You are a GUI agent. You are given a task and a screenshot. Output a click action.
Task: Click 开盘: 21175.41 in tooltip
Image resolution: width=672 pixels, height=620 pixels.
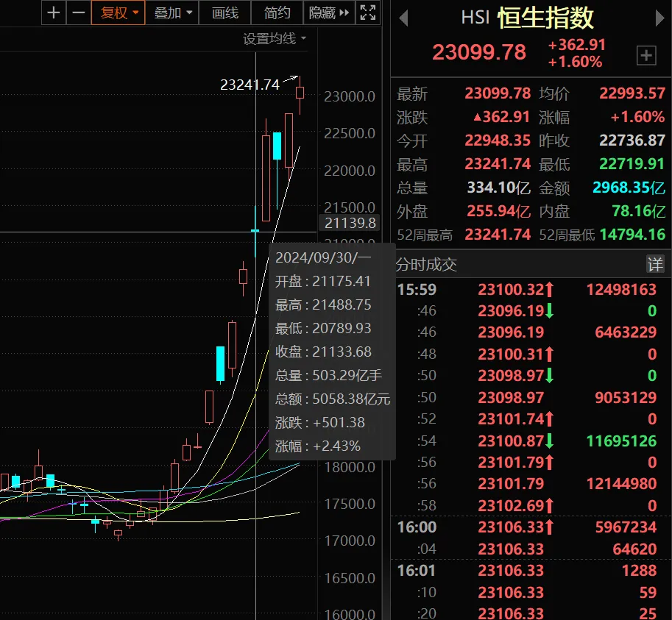click(322, 281)
